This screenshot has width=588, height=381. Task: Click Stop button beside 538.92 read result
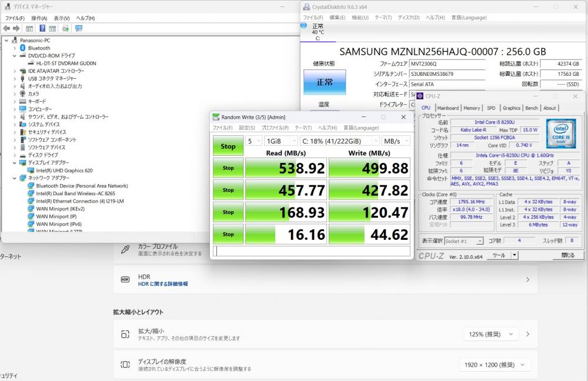tap(228, 168)
